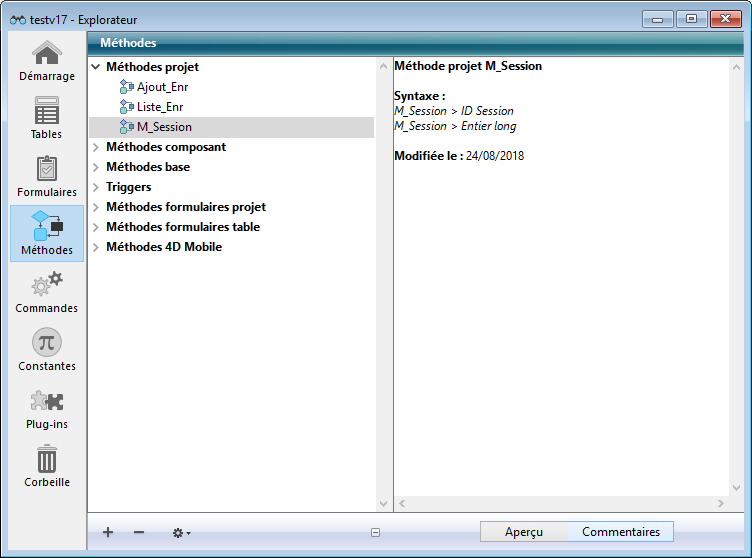Viewport: 752px width, 558px height.
Task: Open the Corbeille trash page
Action: [47, 466]
